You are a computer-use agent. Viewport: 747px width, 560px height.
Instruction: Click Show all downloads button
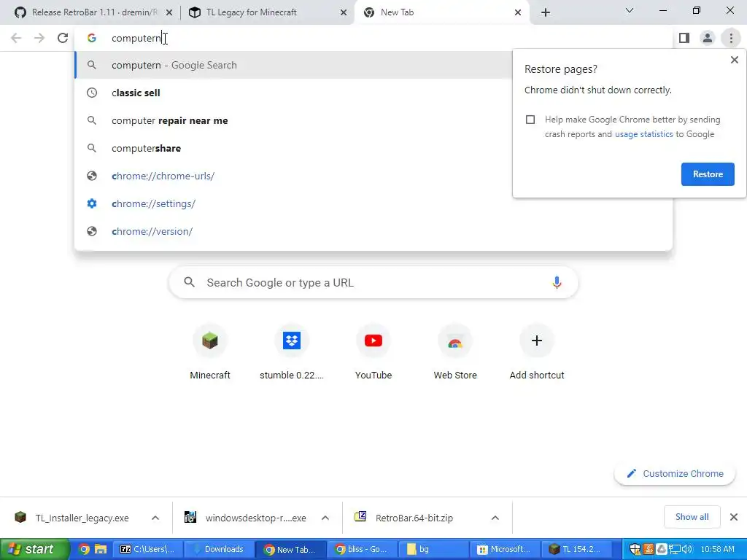[x=692, y=517]
